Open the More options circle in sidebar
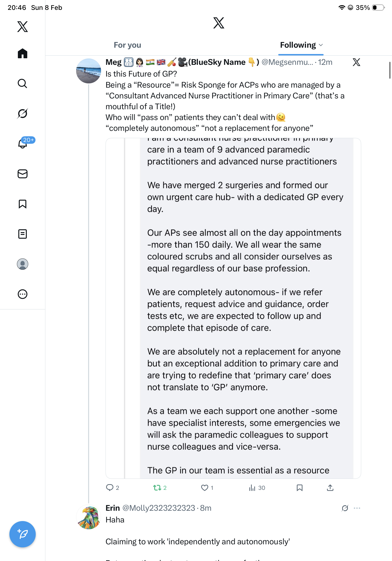Viewport: 392px width, 561px height. [x=23, y=294]
